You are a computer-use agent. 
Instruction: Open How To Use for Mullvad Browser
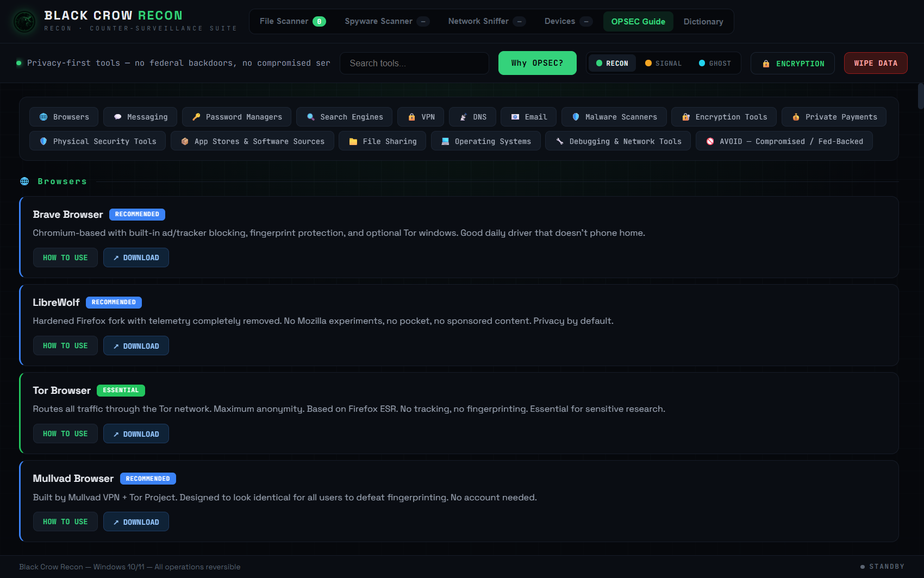pos(65,522)
